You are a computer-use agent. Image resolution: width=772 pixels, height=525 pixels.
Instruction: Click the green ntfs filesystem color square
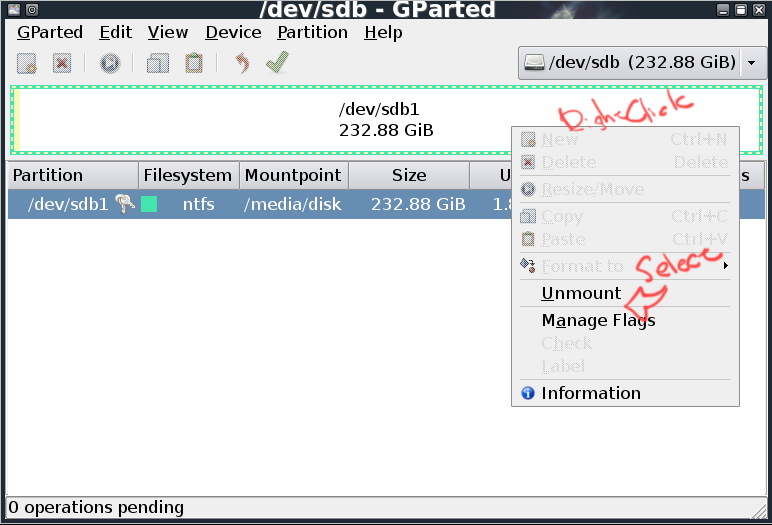(149, 204)
